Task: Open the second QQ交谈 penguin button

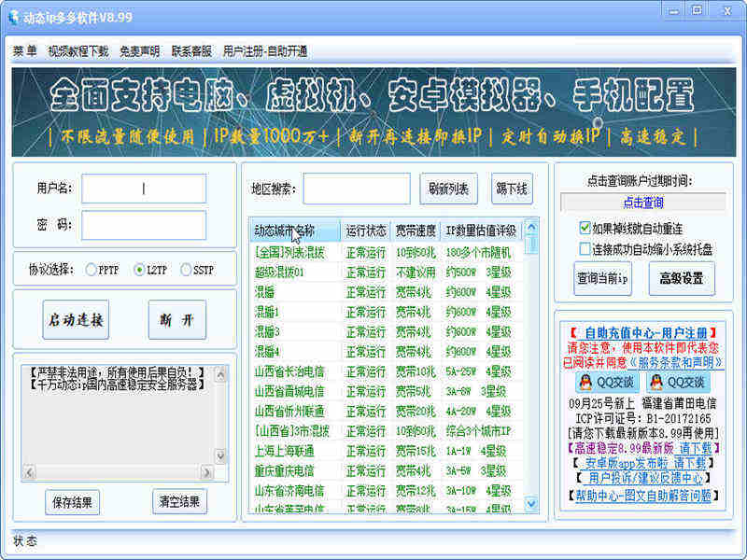Action: coord(678,382)
